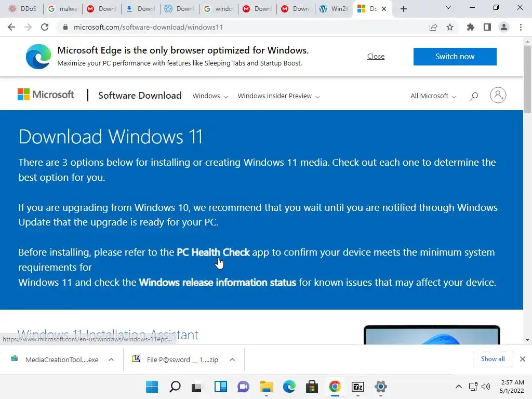Open Settings gear in taskbar
The image size is (532, 399).
(x=381, y=387)
